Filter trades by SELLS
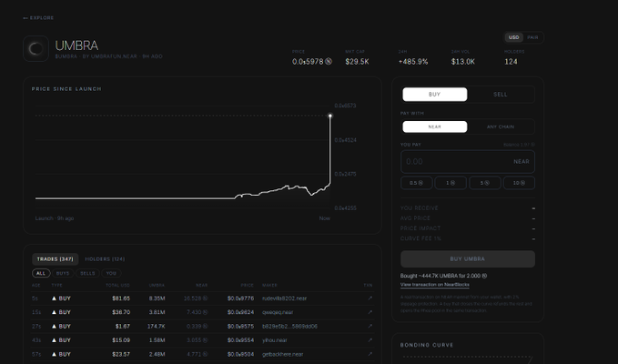Screen dimensions: 618x364 click(x=87, y=273)
